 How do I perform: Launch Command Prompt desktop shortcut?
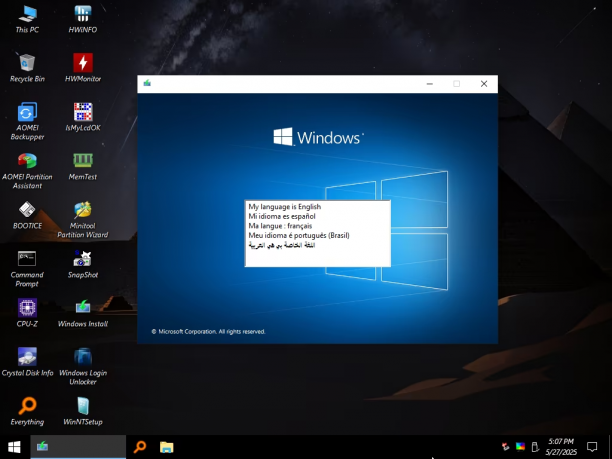click(x=27, y=269)
